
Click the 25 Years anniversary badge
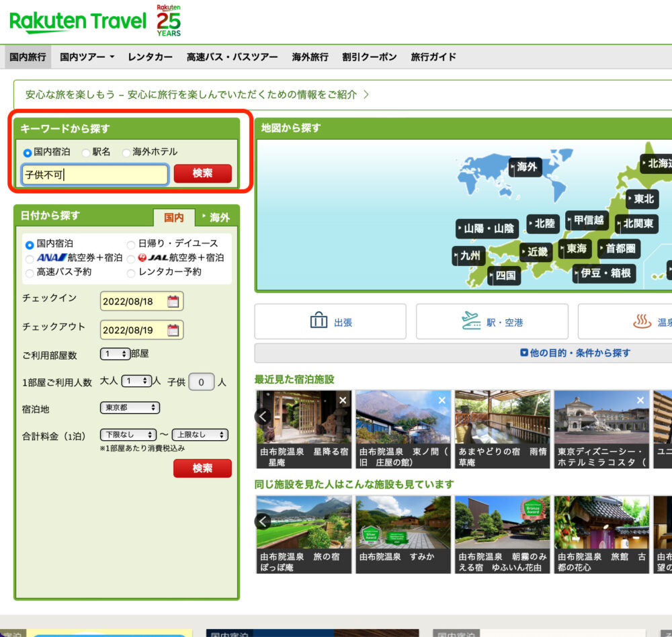[x=169, y=21]
